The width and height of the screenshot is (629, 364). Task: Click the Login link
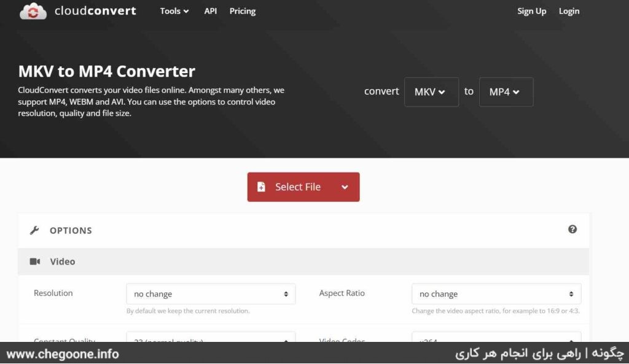[569, 11]
